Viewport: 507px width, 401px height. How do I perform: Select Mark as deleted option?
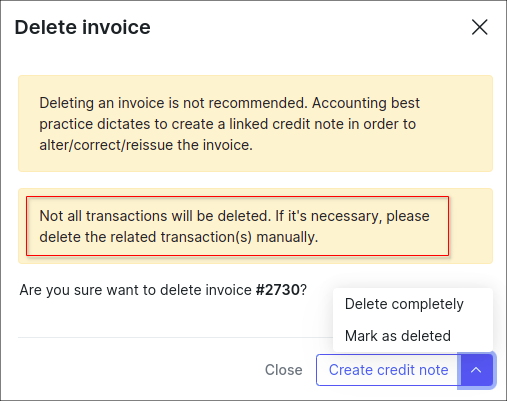coord(398,336)
